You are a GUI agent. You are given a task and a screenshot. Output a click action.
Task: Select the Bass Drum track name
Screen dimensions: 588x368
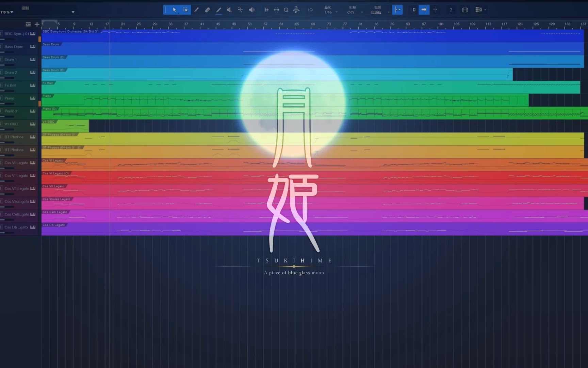(14, 47)
